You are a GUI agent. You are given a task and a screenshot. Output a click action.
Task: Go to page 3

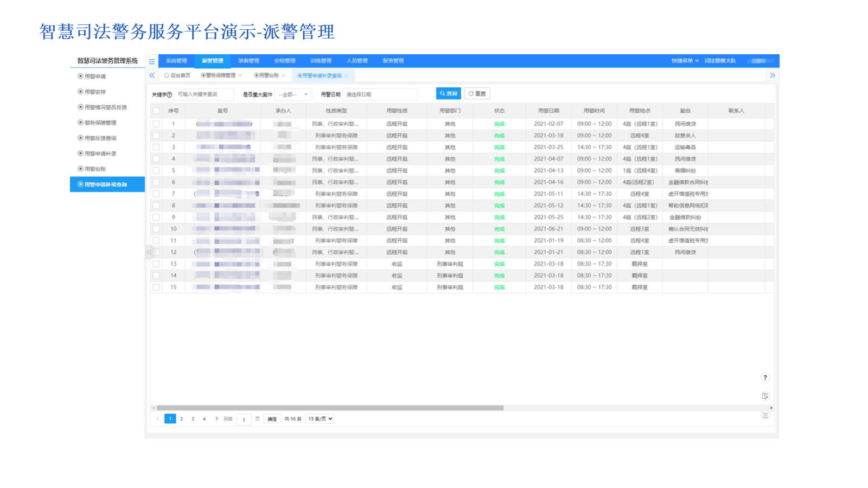[193, 419]
